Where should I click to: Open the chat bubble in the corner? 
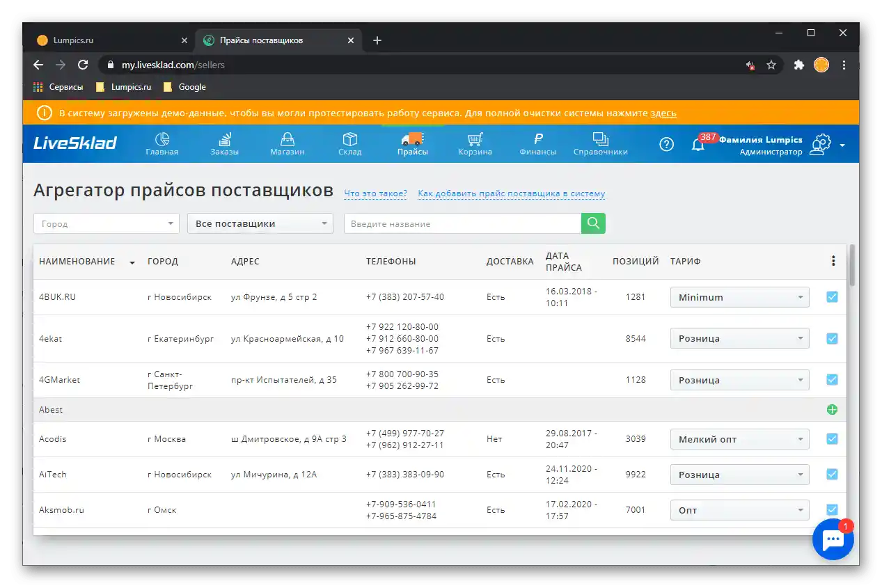point(833,539)
